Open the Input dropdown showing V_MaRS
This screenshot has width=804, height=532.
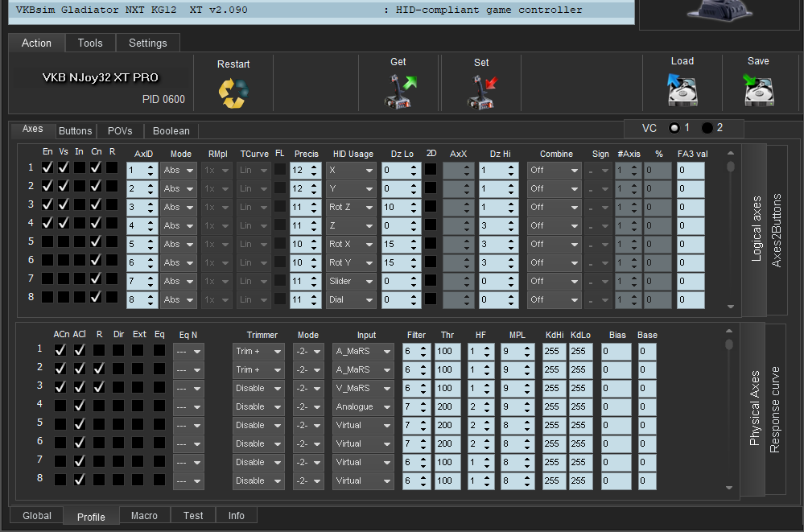tap(363, 389)
